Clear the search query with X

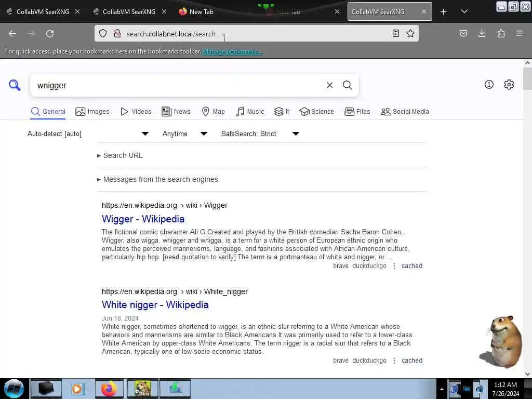tap(329, 85)
